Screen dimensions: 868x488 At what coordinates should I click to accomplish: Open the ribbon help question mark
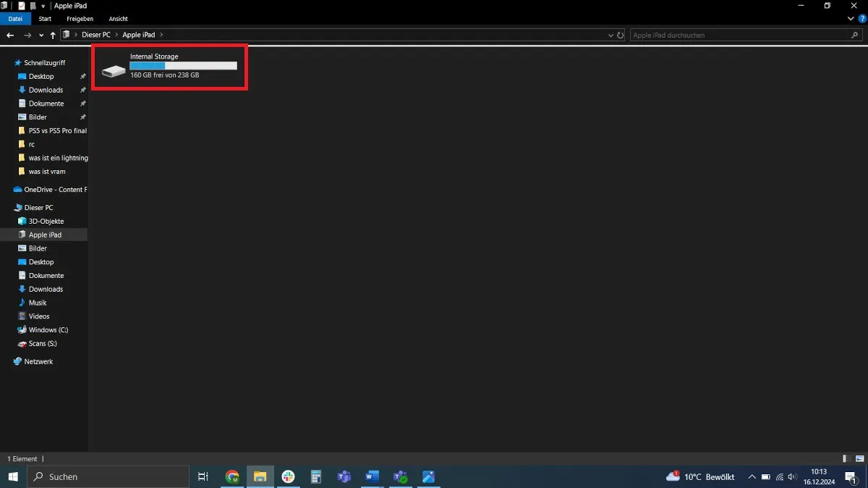pos(861,19)
